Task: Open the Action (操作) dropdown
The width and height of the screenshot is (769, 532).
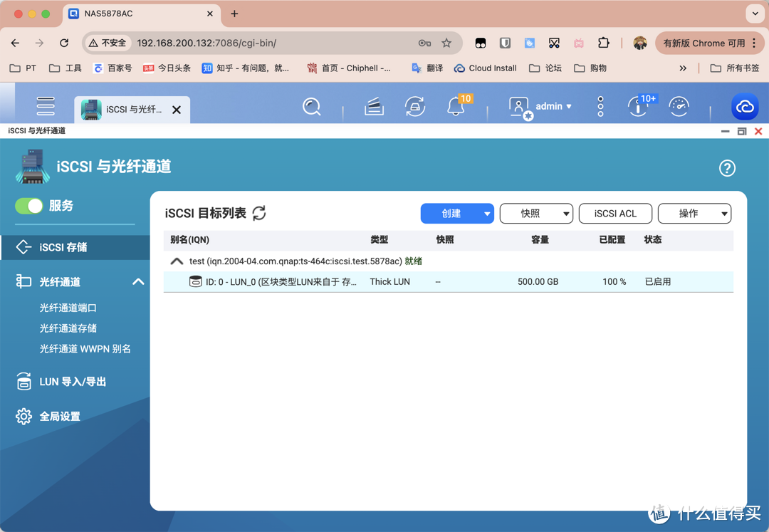Action: coord(694,214)
